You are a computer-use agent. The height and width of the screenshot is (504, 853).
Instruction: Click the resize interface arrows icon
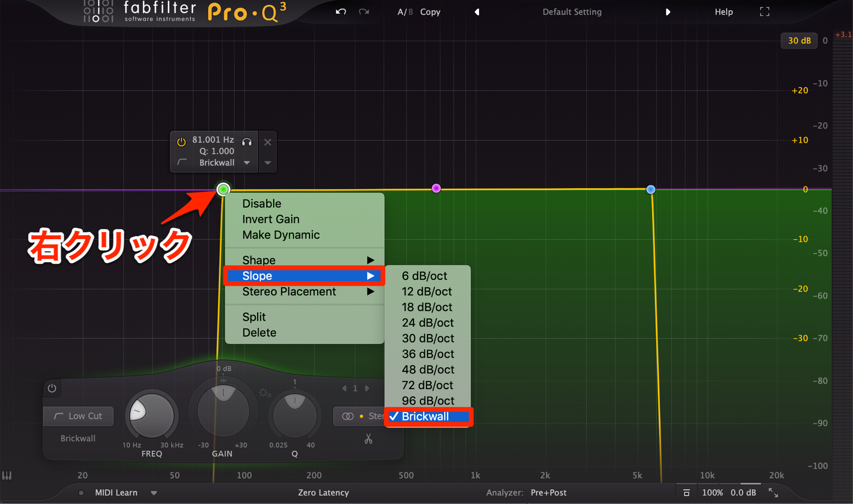(773, 493)
